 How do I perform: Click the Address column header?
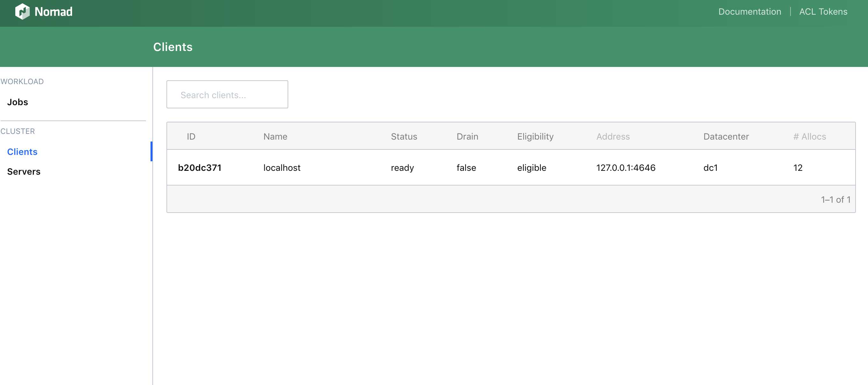(613, 136)
